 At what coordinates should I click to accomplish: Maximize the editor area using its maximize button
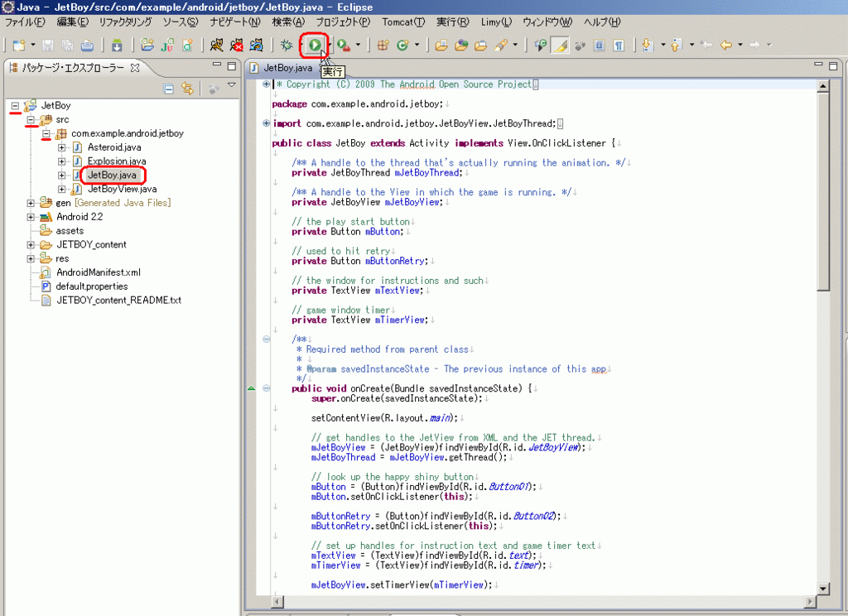(833, 66)
